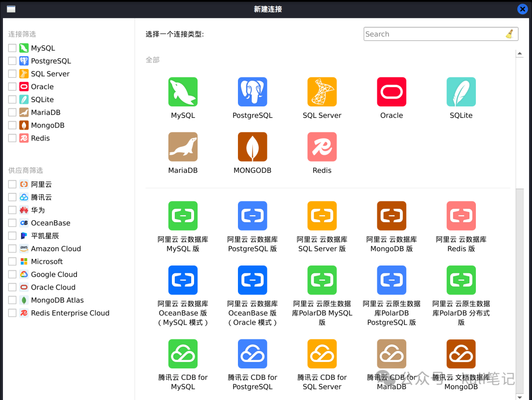The image size is (532, 400).
Task: Choose 阿里云 OceanBase 版 MySQL 模式 icon
Action: coord(183,280)
